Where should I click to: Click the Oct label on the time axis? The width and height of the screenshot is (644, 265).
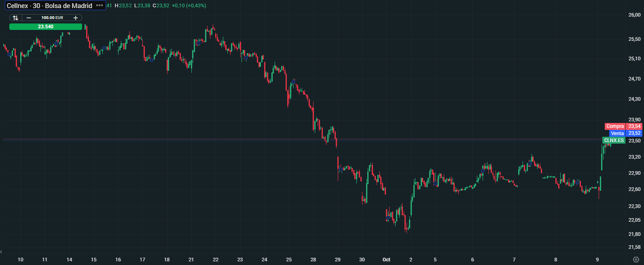point(386,260)
